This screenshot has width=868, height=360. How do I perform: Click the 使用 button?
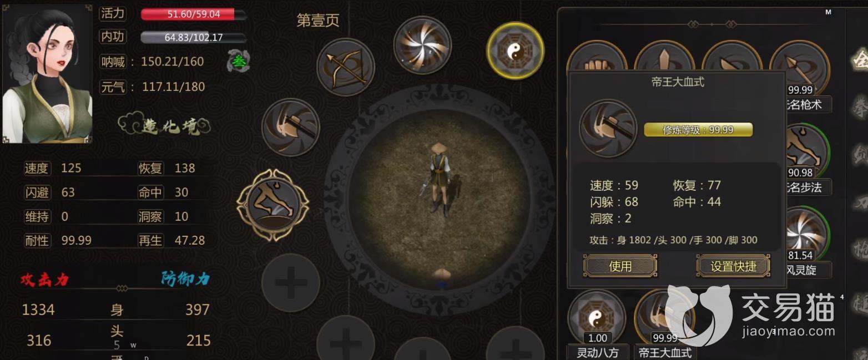coord(620,266)
